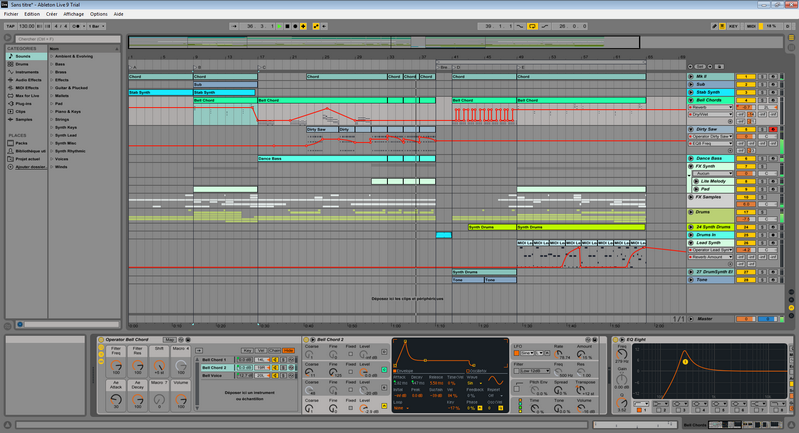Click the Arrangement Record button
This screenshot has width=799, height=433.
point(295,26)
